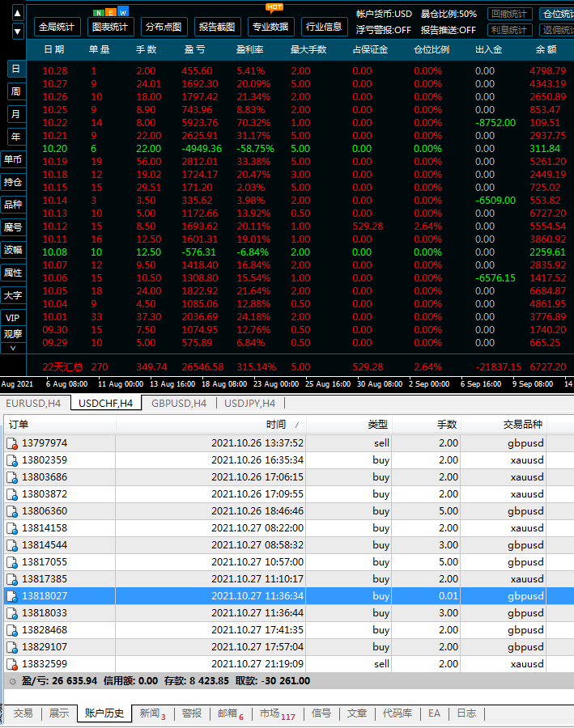Open the 邮箱 terminal tab
This screenshot has width=574, height=728.
tap(231, 713)
